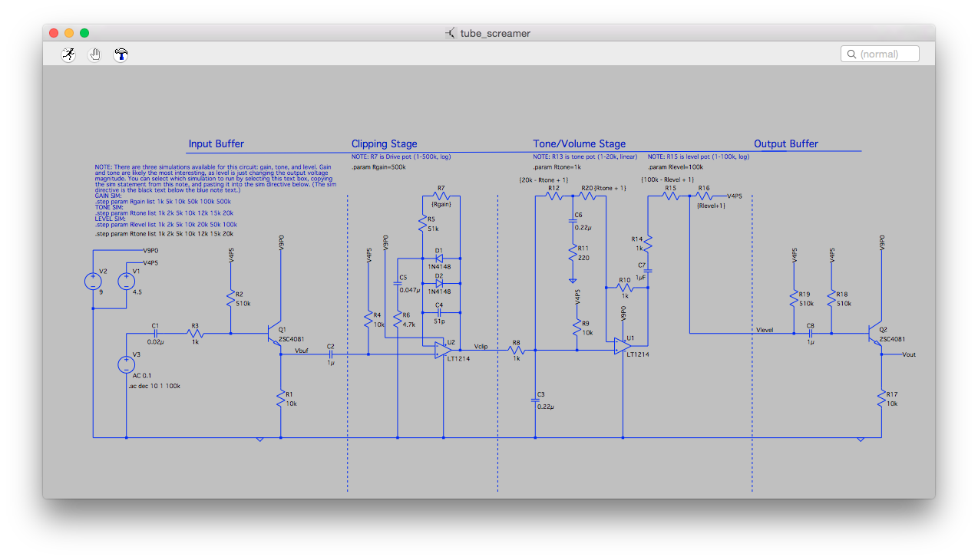Select op-amp U1 symbol

click(622, 347)
